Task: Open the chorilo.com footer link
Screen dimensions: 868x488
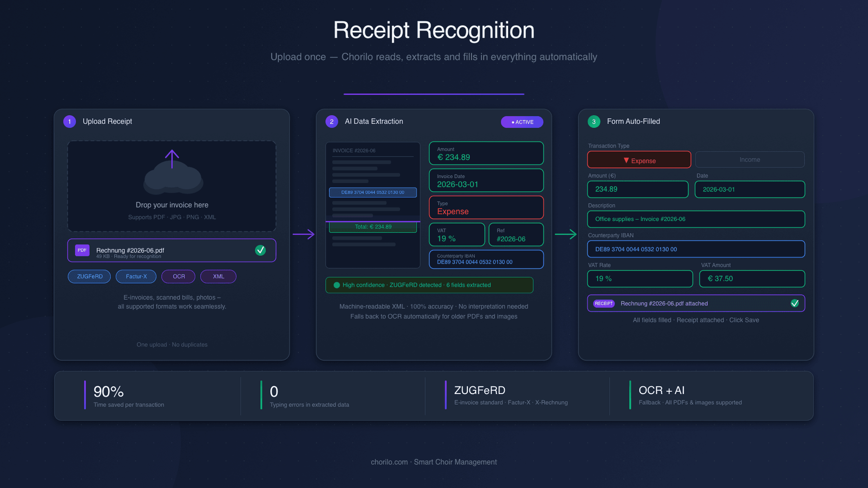Action: (389, 462)
